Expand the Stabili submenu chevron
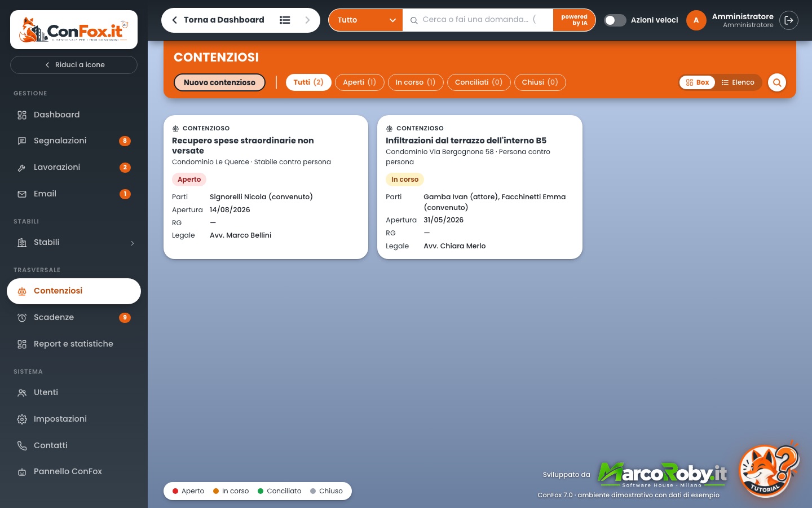 pyautogui.click(x=133, y=243)
